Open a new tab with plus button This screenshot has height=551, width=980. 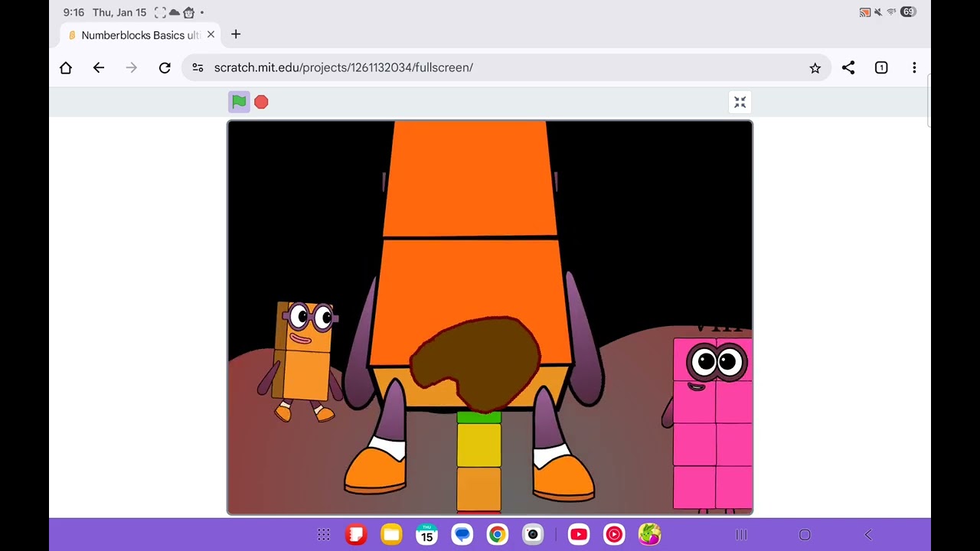click(x=236, y=34)
